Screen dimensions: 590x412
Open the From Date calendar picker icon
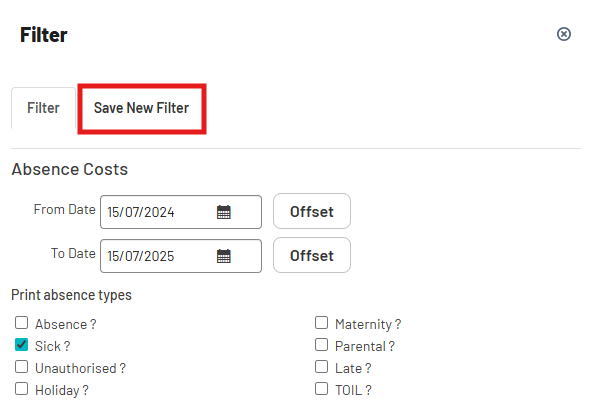(224, 212)
